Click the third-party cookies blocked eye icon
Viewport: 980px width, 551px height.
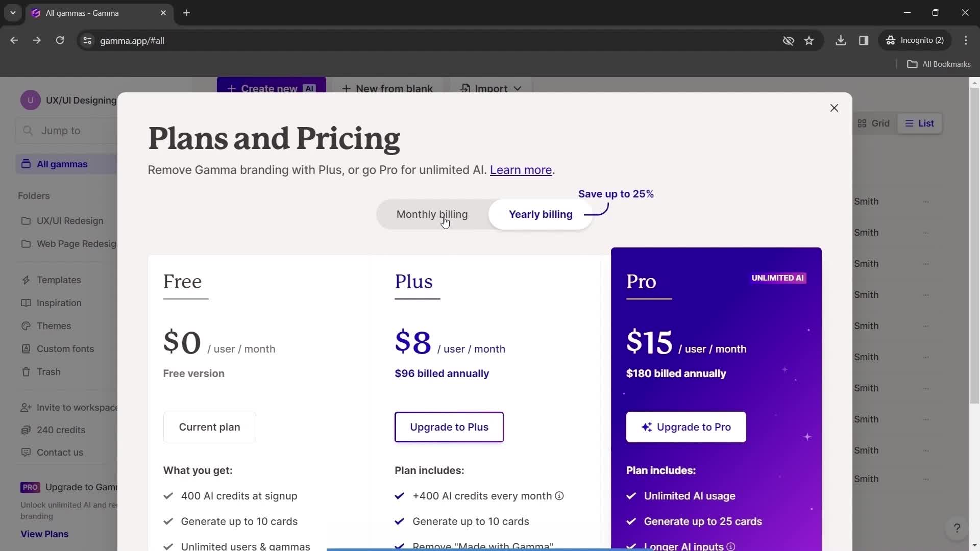click(x=788, y=40)
